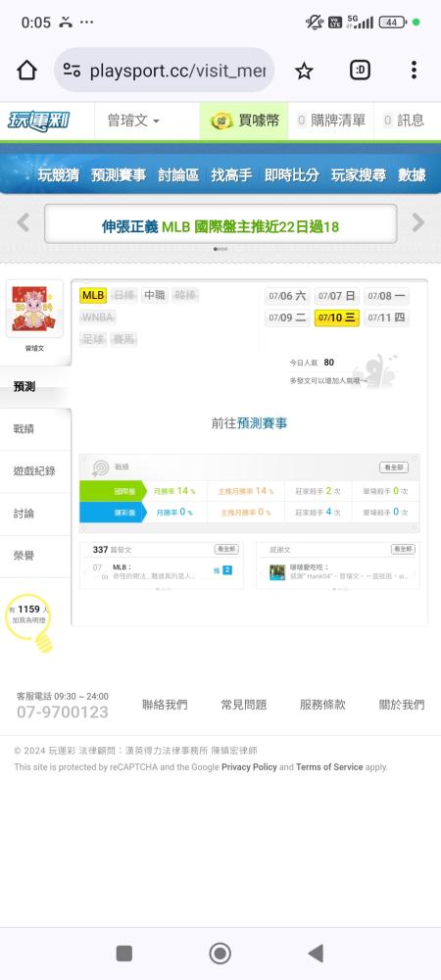Go to previous banner with left arrow

(x=24, y=222)
